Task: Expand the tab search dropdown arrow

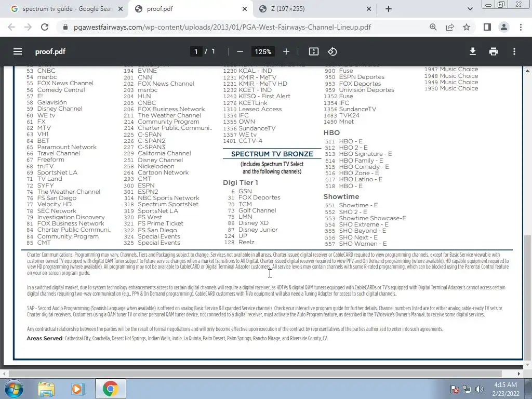Action: tap(470, 9)
